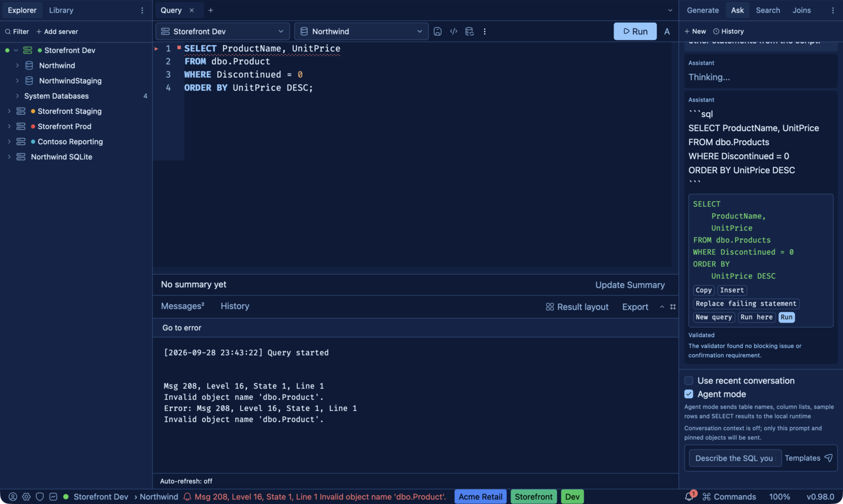This screenshot has height=504, width=843.
Task: Add a new query tab with plus icon
Action: click(x=211, y=11)
